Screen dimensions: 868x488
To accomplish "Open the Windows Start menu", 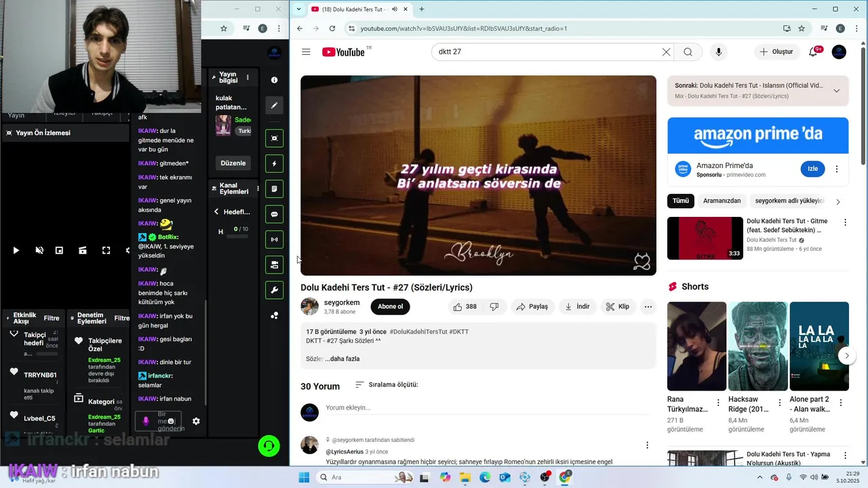I will 304,477.
